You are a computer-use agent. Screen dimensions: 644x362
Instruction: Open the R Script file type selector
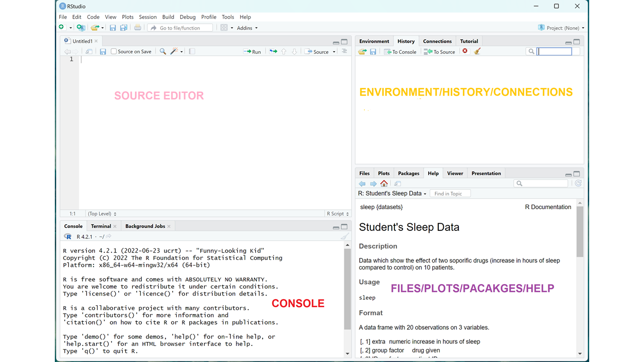(338, 214)
